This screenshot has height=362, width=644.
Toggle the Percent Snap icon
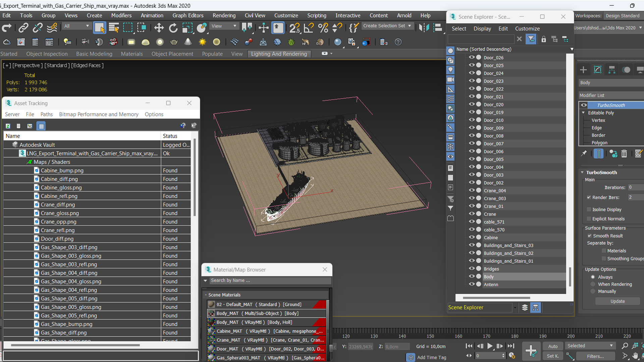tap(323, 28)
